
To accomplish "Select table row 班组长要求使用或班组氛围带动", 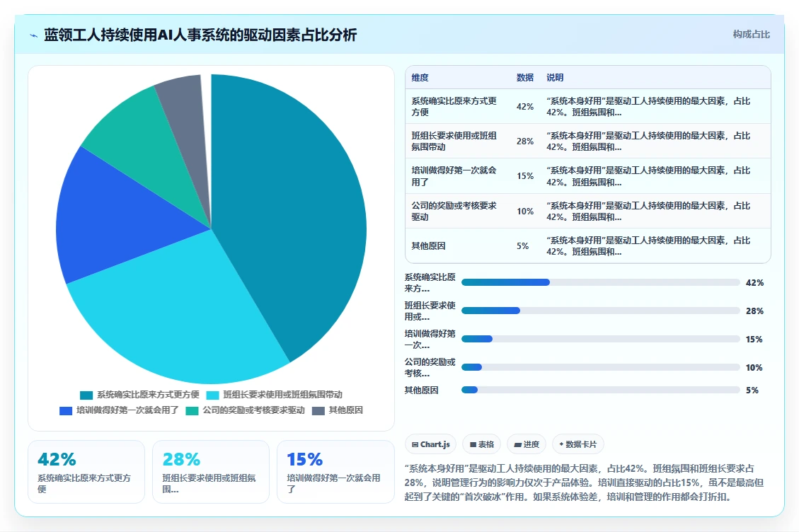I will 587,141.
